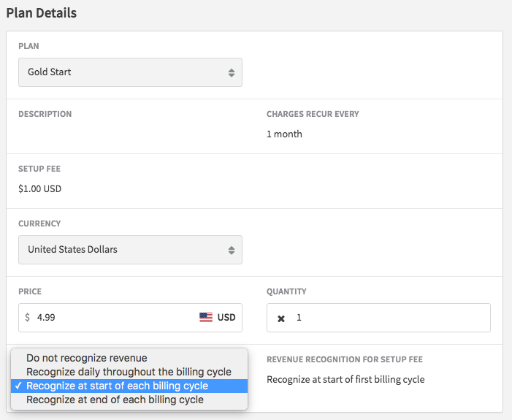
Task: Click the multiplication × icon in Quantity
Action: point(281,318)
